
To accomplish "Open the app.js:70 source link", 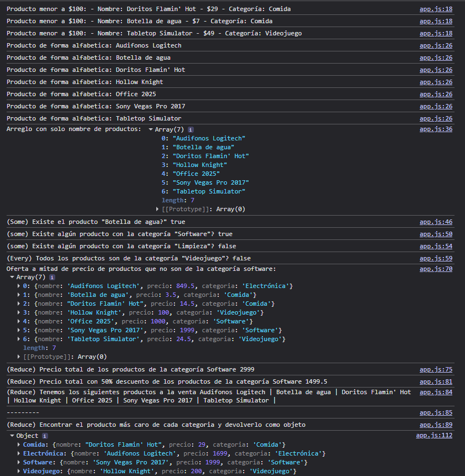I will [436, 269].
